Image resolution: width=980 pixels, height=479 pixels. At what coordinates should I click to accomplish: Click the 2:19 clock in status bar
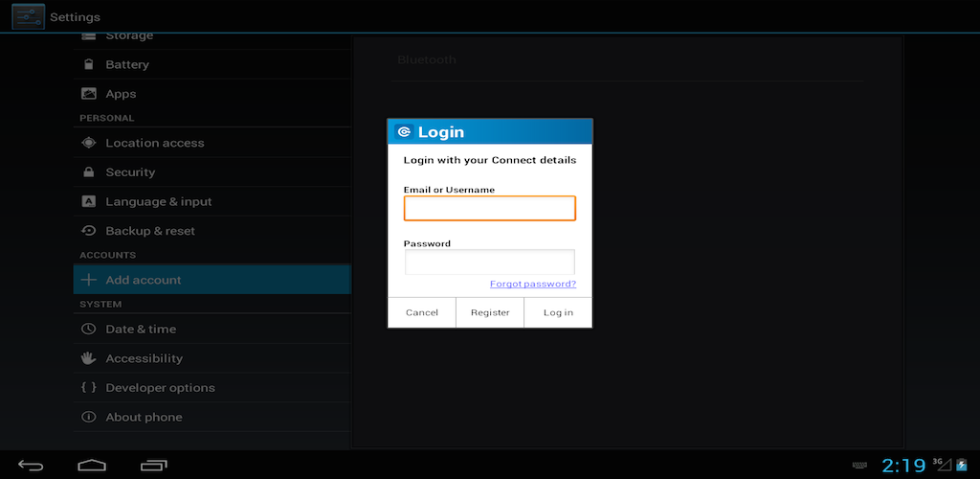(903, 466)
